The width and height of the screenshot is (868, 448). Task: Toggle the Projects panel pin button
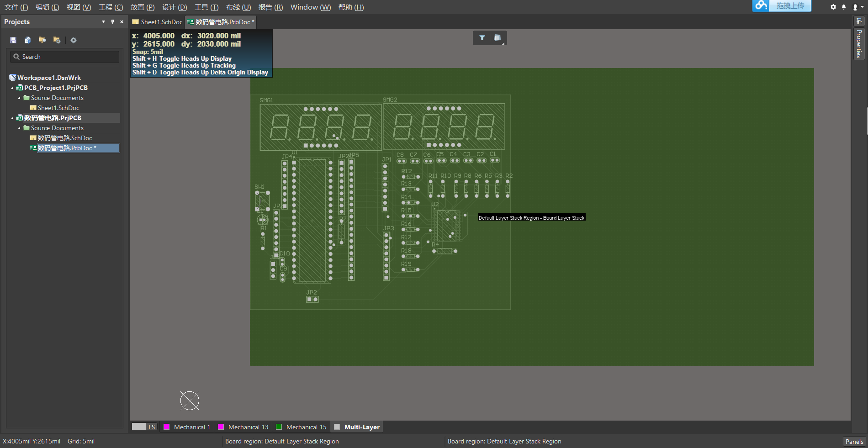(112, 21)
